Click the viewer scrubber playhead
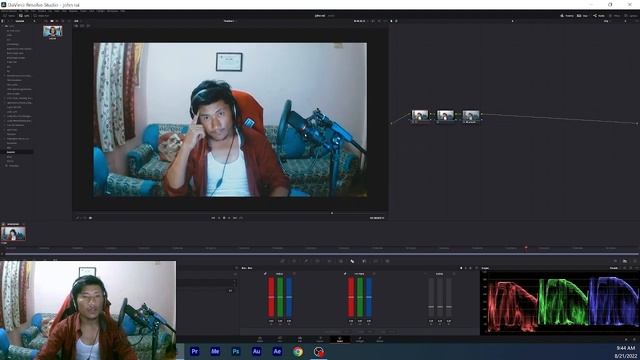This screenshot has height=360, width=640. point(332,213)
